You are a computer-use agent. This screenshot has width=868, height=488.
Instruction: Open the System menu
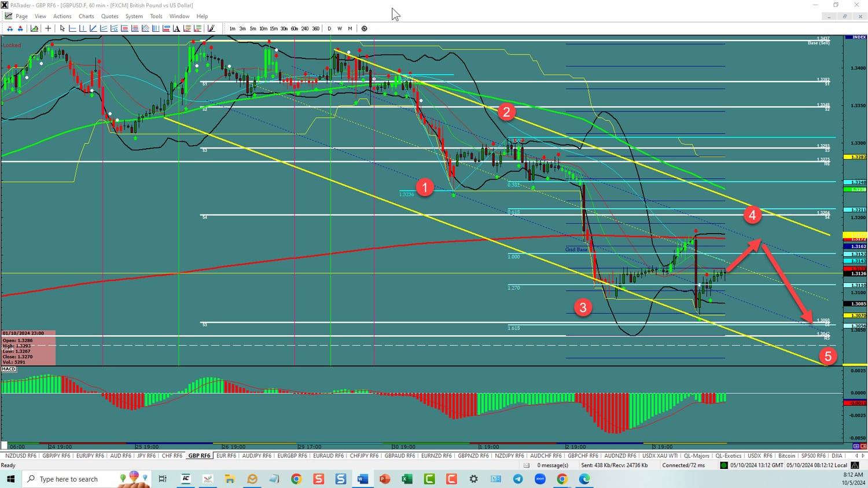point(134,16)
